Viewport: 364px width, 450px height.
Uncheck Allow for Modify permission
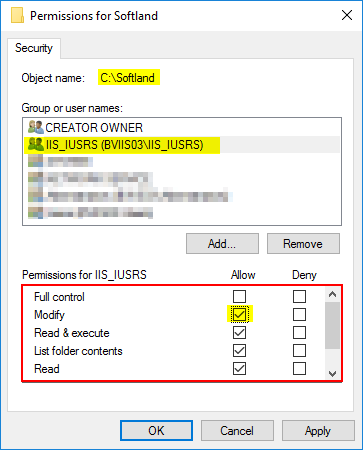(239, 314)
